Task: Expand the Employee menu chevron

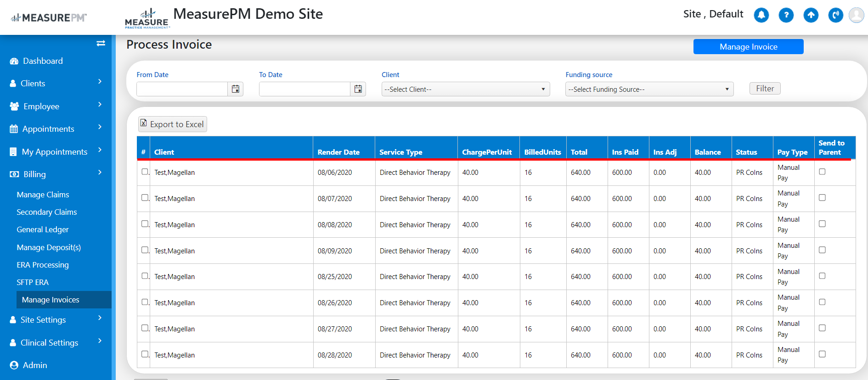Action: click(100, 105)
